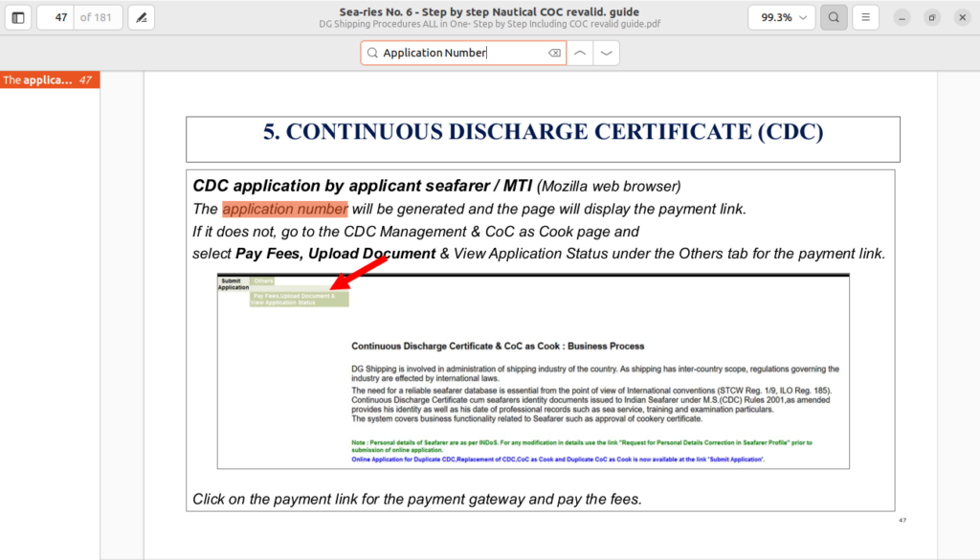Toggle the side pane button
This screenshot has height=560, width=980.
[17, 17]
